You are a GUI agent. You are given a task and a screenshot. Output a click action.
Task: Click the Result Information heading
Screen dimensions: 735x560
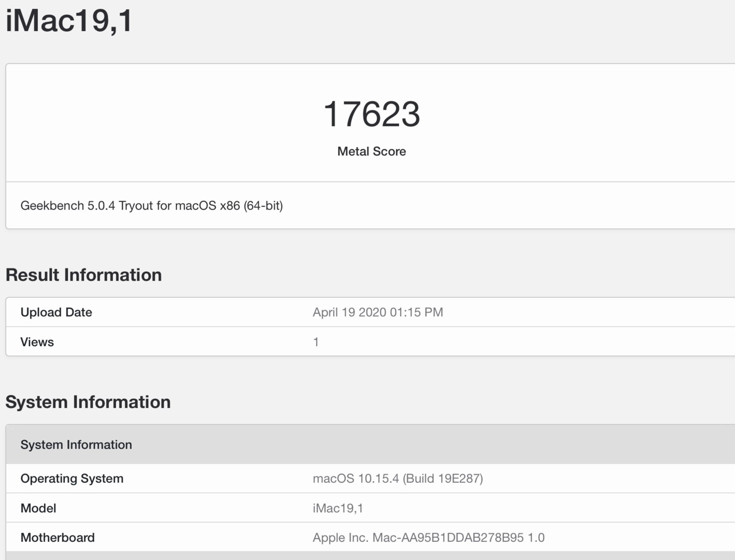coord(83,275)
